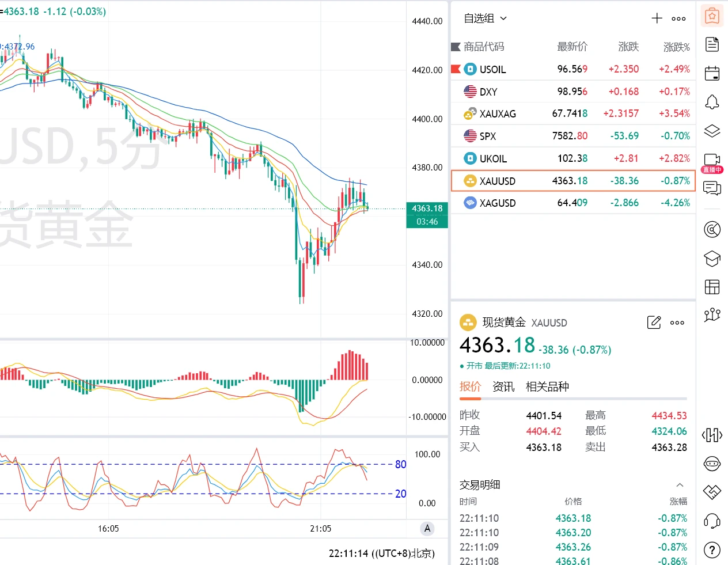Click SPX last price 7582.80
Image resolution: width=728 pixels, height=565 pixels.
click(570, 136)
